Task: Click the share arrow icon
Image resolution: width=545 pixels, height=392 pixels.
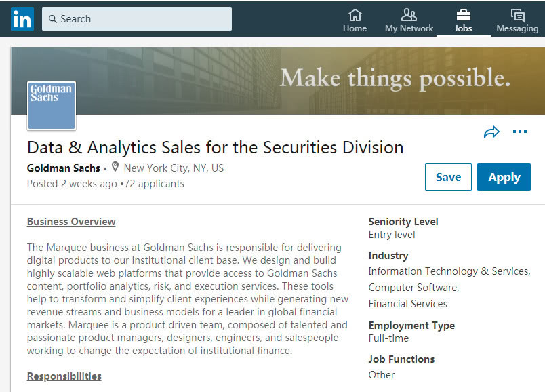Action: [x=491, y=132]
